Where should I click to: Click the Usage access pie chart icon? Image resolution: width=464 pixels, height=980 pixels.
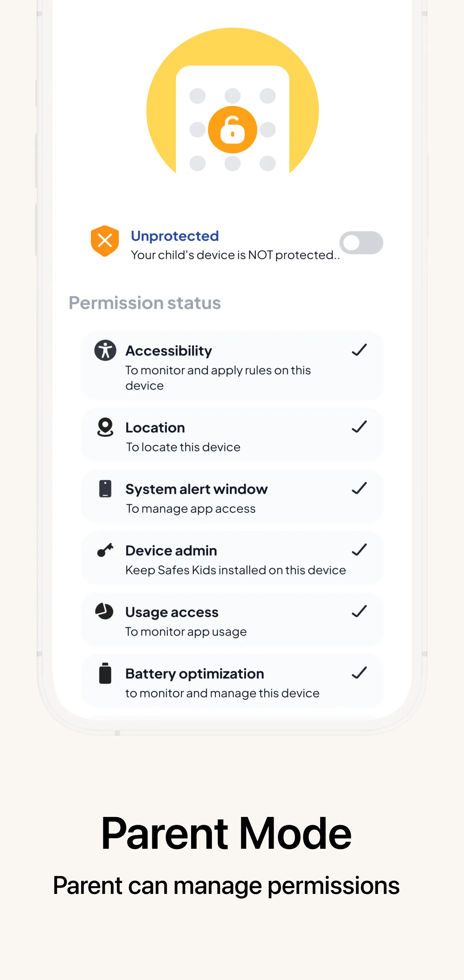click(x=104, y=611)
